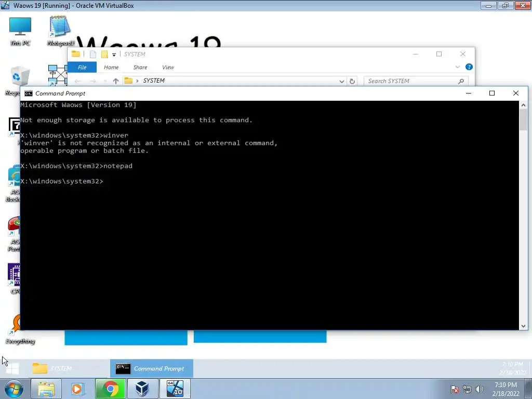Click the new folder quick access icon
Screen dimensions: 532x399
click(x=104, y=54)
